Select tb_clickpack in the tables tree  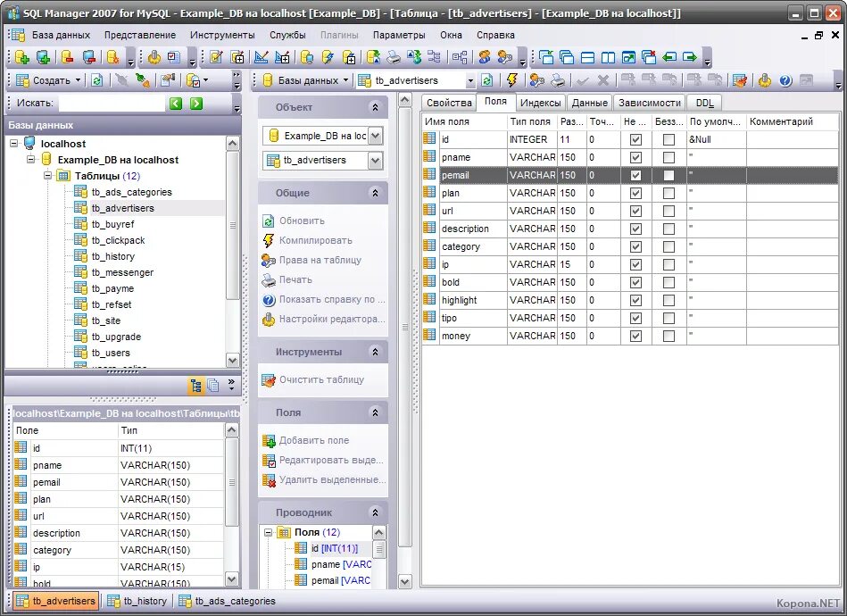pyautogui.click(x=118, y=240)
